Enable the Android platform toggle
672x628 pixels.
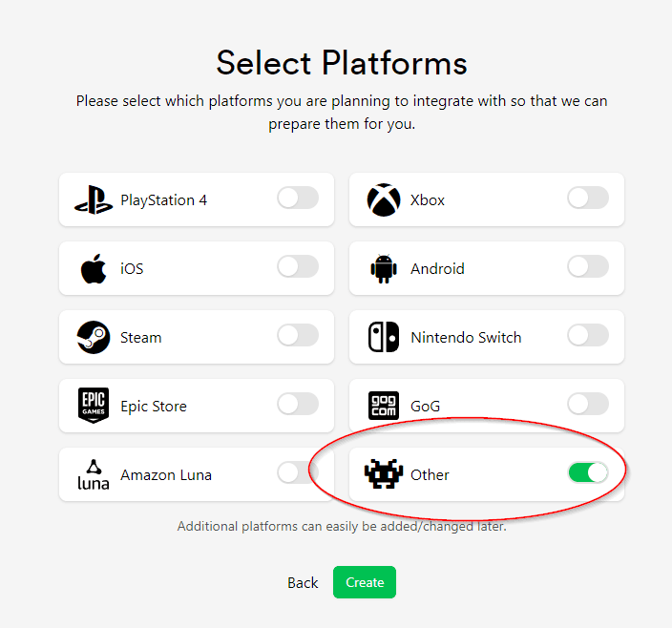coord(587,267)
